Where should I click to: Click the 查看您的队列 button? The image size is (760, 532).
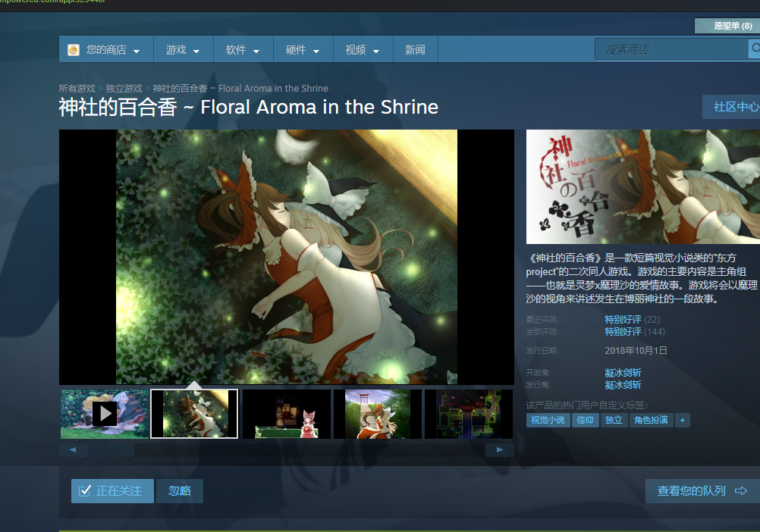click(x=703, y=491)
